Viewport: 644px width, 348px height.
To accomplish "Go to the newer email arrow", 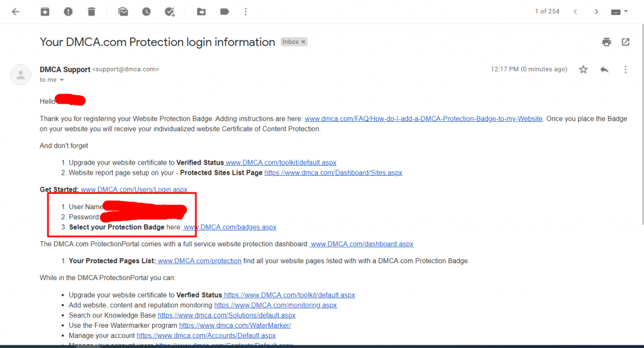I will pos(575,11).
